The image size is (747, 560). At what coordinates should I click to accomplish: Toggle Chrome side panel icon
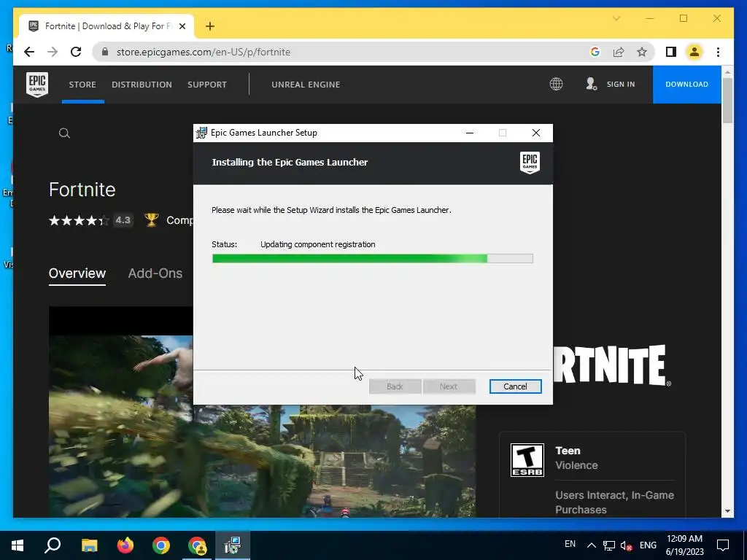coord(671,52)
